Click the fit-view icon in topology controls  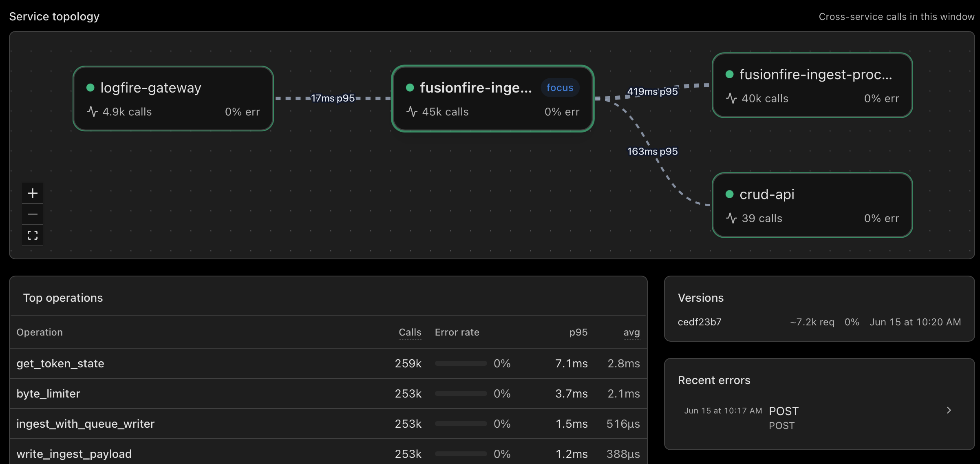click(x=33, y=235)
